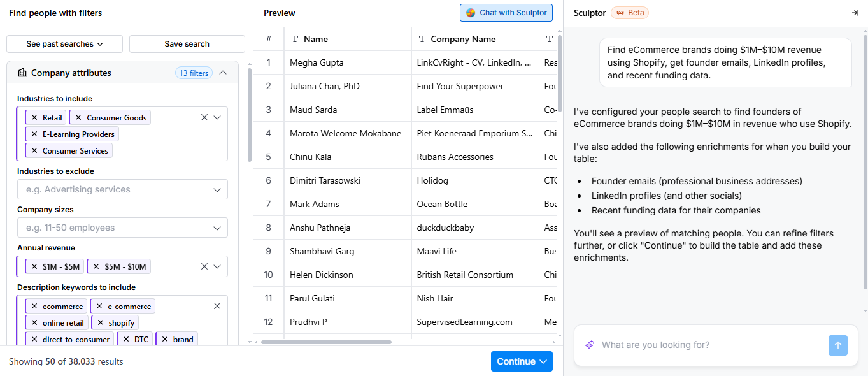Click the Company Name column header
Image resolution: width=868 pixels, height=376 pixels.
[463, 40]
